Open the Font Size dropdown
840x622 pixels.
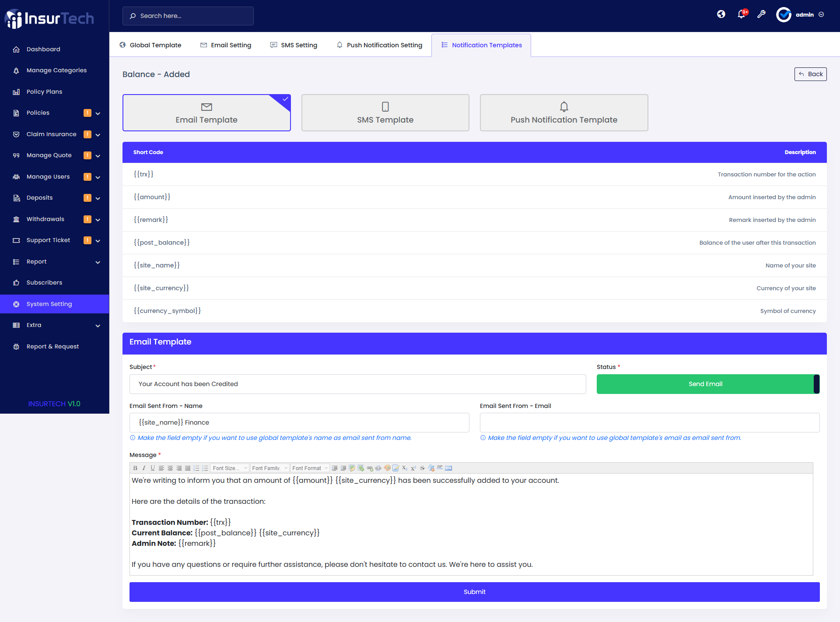[230, 468]
